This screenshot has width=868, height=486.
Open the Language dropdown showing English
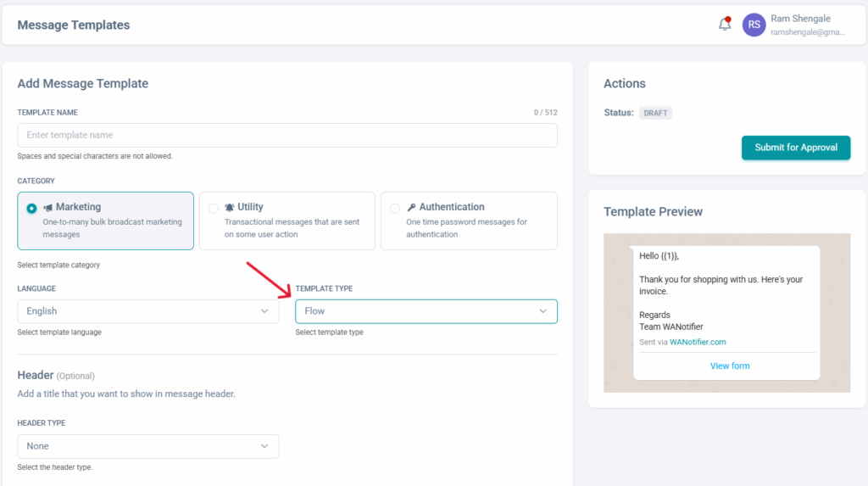147,311
